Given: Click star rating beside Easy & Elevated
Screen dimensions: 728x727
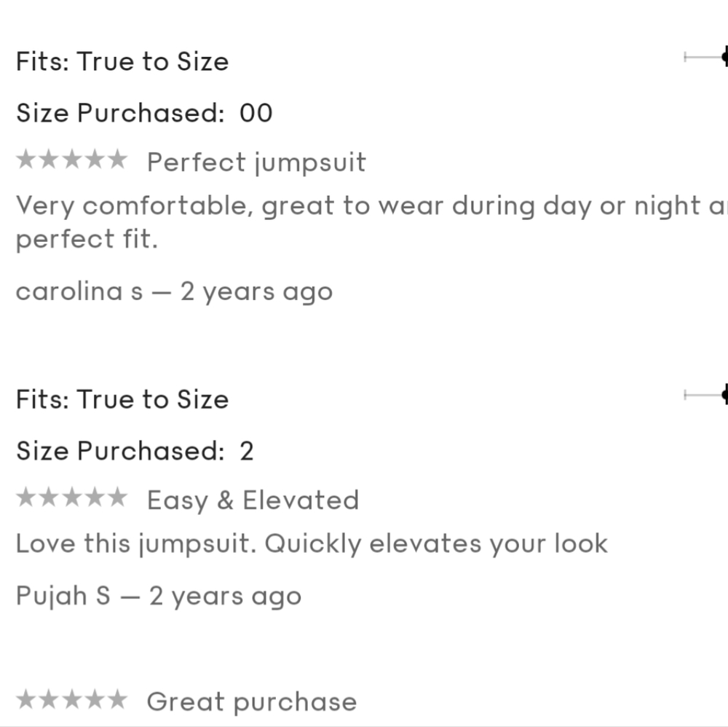Looking at the screenshot, I should (71, 498).
